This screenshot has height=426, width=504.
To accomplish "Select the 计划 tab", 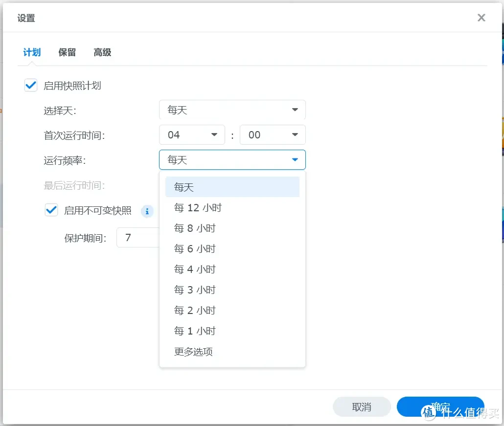I will (31, 52).
